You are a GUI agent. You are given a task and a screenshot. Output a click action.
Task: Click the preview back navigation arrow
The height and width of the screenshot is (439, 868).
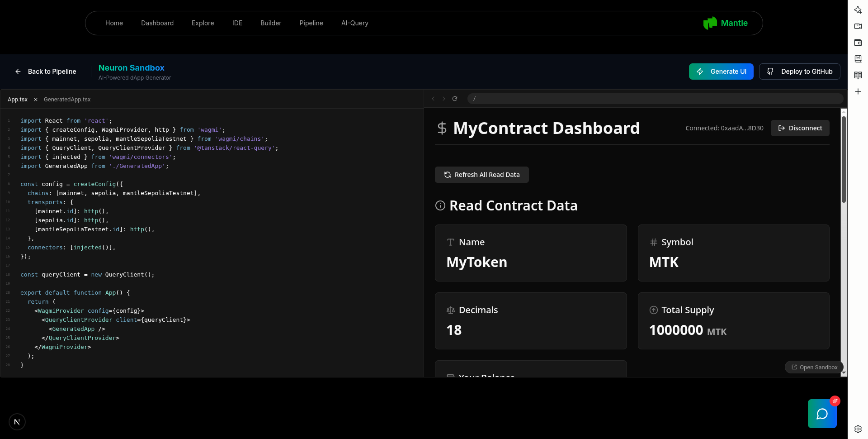click(433, 99)
